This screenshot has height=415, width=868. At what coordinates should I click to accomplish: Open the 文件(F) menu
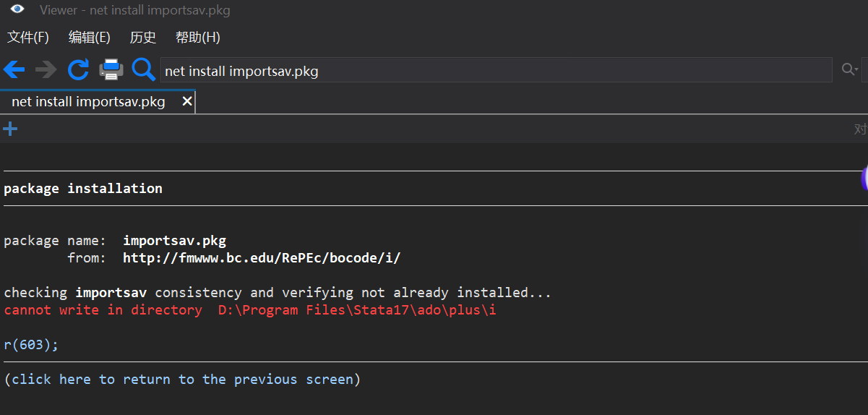28,37
